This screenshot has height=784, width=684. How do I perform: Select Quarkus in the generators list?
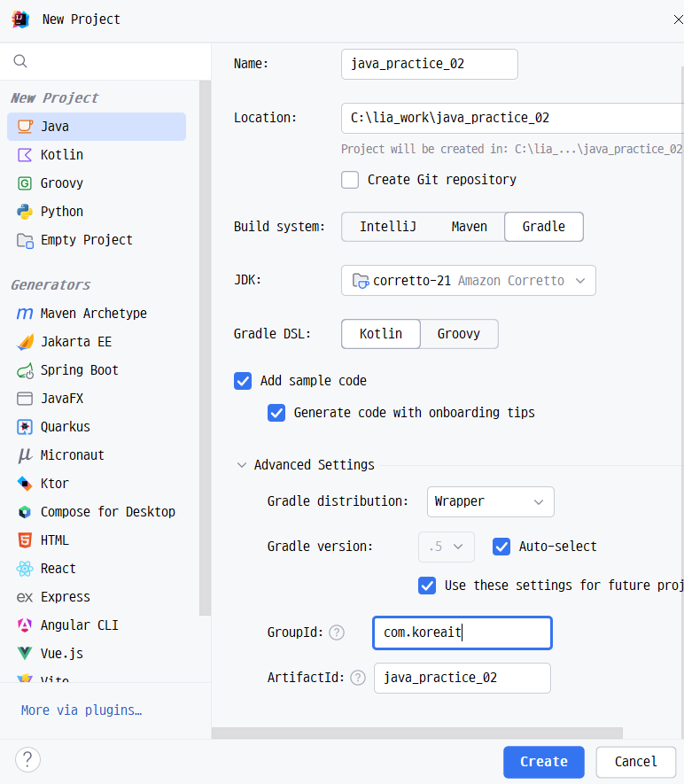pos(97,427)
